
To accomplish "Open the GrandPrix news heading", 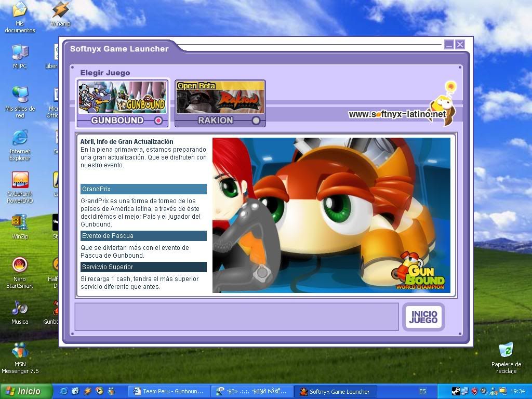I will pos(143,189).
